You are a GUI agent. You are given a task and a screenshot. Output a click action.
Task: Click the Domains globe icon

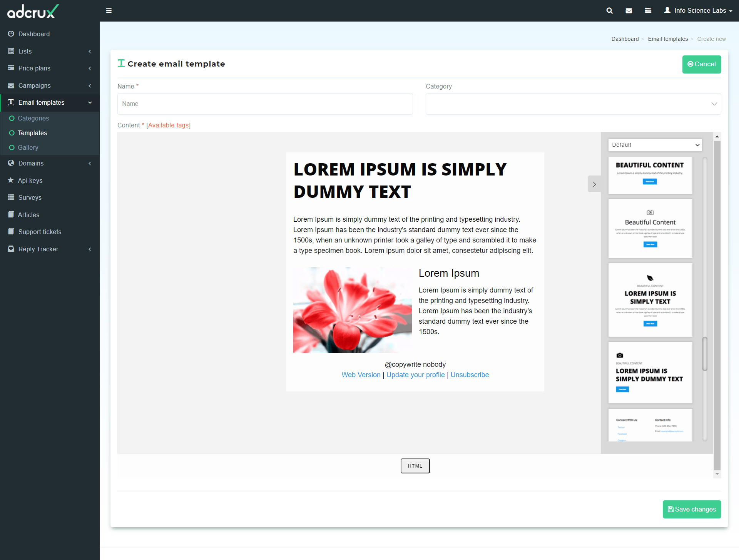[x=11, y=163]
